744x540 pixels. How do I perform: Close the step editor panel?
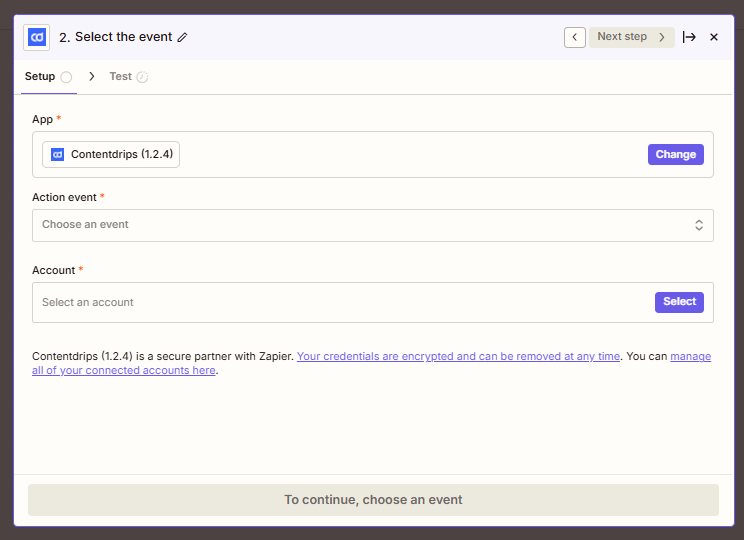[x=714, y=37]
